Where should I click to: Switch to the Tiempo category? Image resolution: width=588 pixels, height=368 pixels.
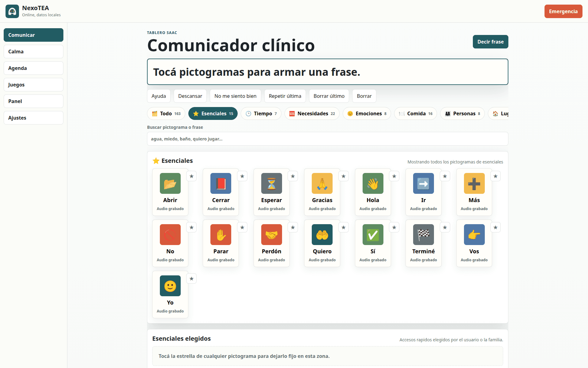coord(261,113)
